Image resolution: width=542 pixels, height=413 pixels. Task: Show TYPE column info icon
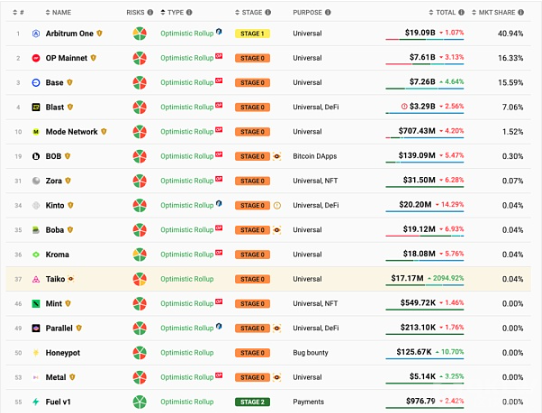coord(189,12)
